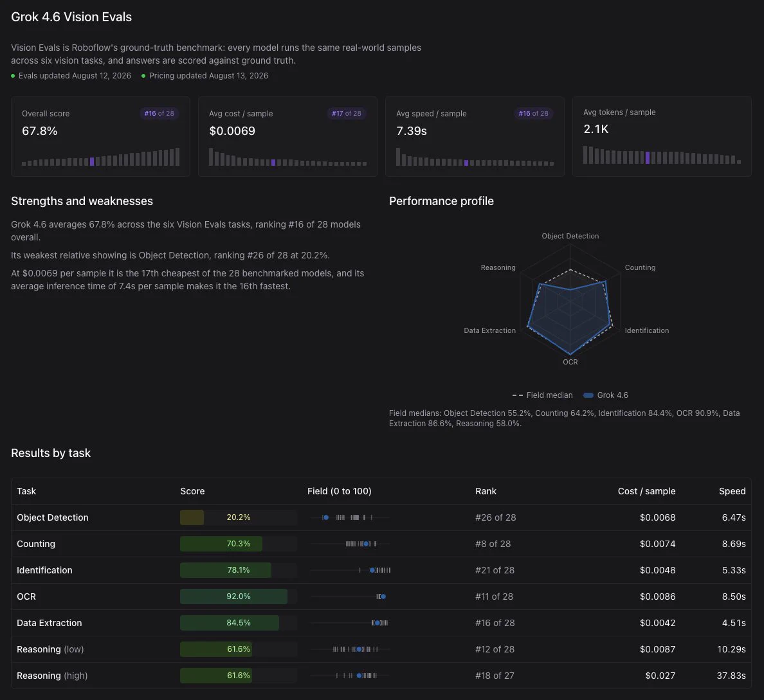
Task: Click the "#8 of 28" rank cell
Action: click(x=493, y=544)
